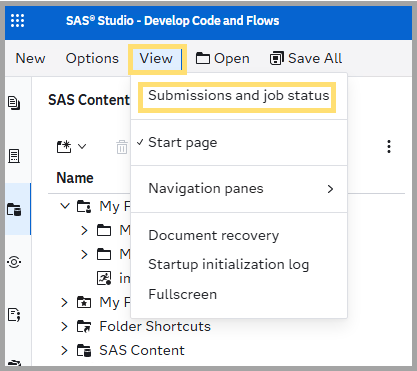The image size is (417, 371).
Task: Open the New menu
Action: pyautogui.click(x=30, y=59)
